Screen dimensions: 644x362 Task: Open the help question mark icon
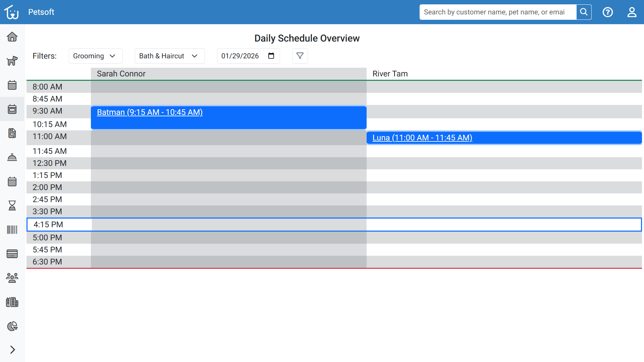point(607,12)
